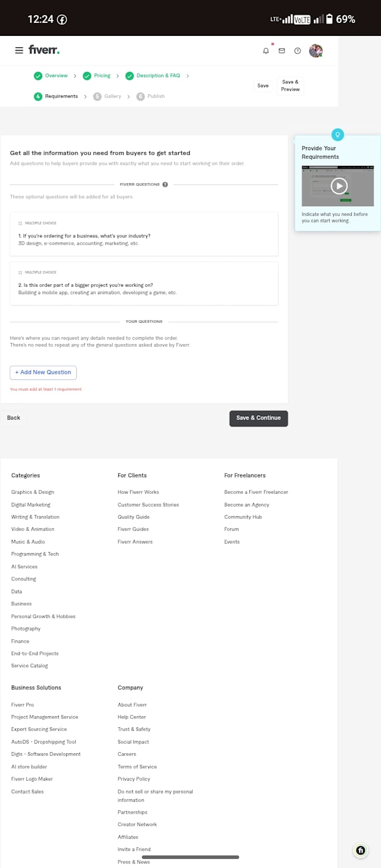Image resolution: width=381 pixels, height=868 pixels.
Task: Click the floating Fiverr badge at the bottom
Action: tap(361, 850)
